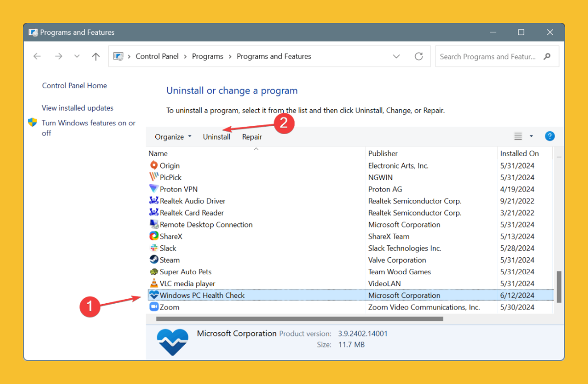Image resolution: width=588 pixels, height=384 pixels.
Task: Click the vertical scrollbar thumb
Action: pos(559,287)
